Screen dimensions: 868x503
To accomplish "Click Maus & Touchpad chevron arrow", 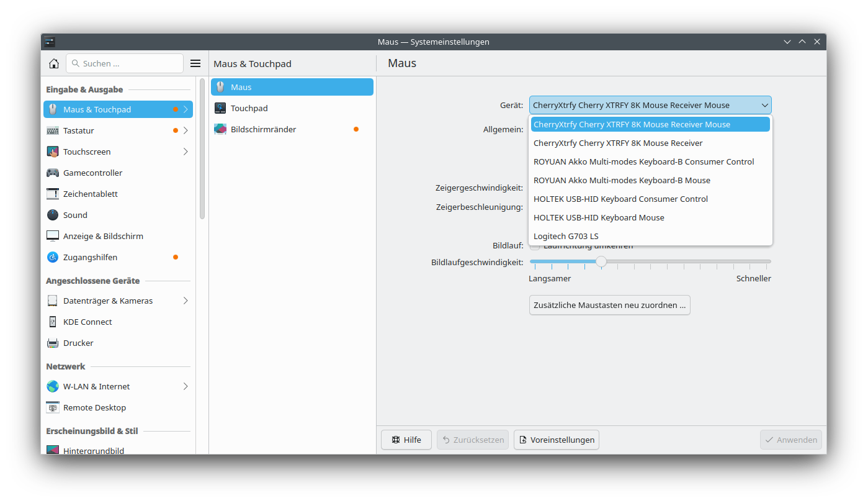I will 186,109.
